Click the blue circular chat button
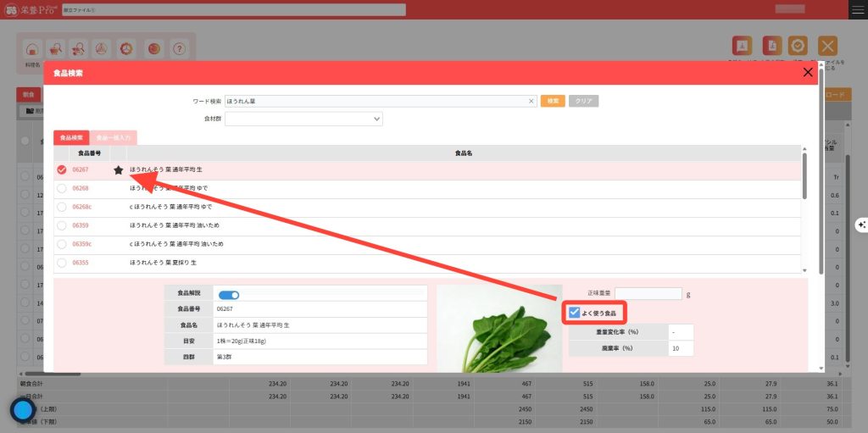The height and width of the screenshot is (433, 868). [23, 411]
